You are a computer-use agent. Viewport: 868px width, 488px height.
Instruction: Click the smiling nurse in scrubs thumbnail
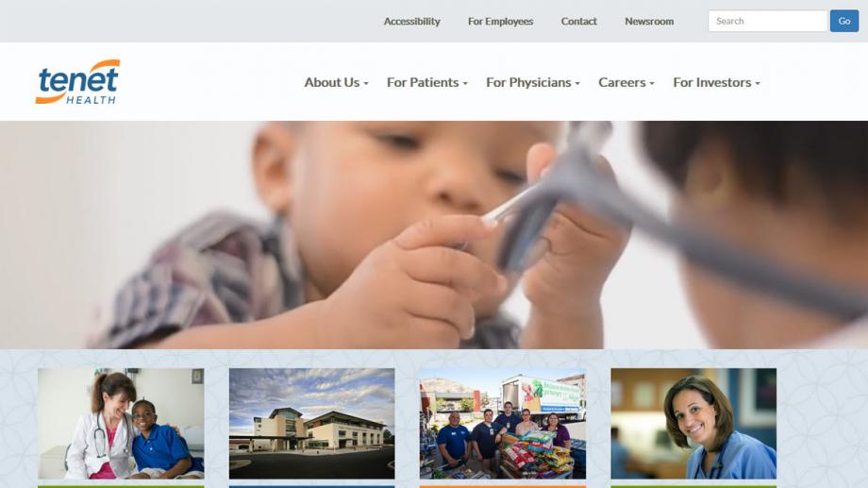tap(693, 424)
